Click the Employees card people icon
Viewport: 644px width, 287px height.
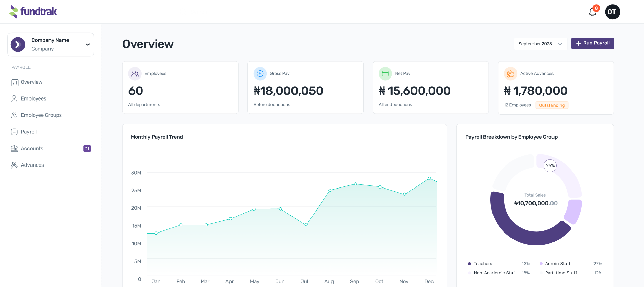click(135, 74)
